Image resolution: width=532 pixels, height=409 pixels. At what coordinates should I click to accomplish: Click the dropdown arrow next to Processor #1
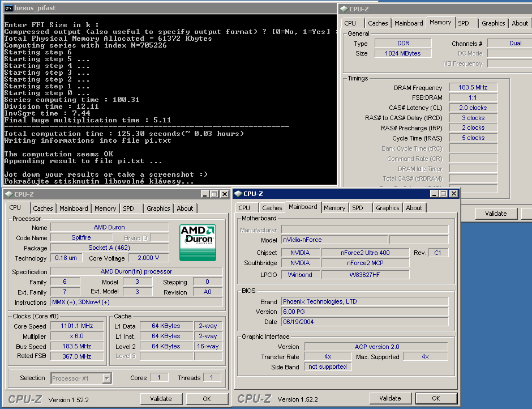point(106,378)
